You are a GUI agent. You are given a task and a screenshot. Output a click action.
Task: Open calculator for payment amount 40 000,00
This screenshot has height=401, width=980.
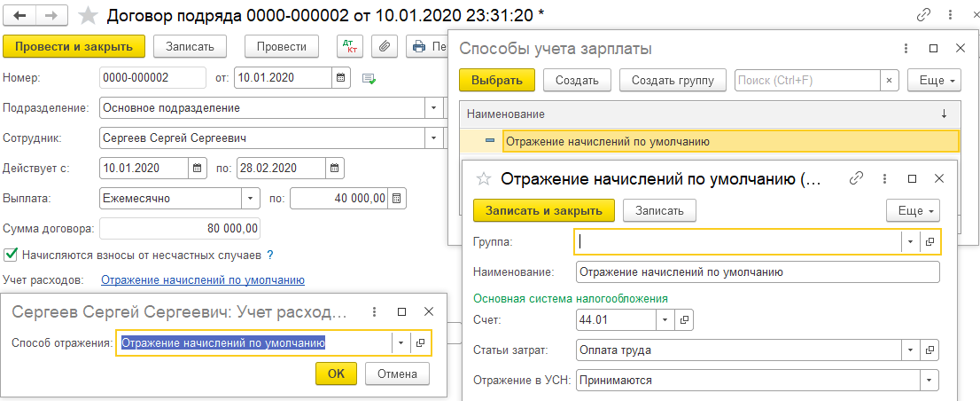tap(397, 198)
